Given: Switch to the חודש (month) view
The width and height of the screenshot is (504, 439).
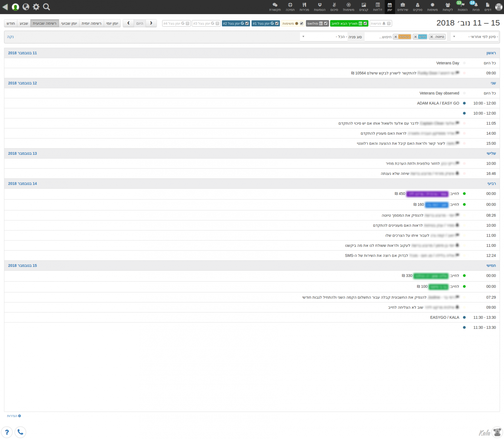Looking at the screenshot, I should (x=11, y=23).
